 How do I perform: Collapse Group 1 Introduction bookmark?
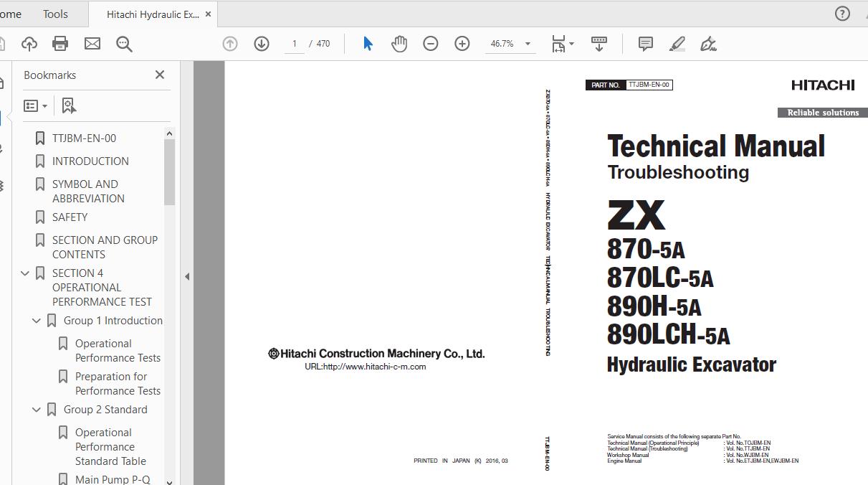[37, 321]
